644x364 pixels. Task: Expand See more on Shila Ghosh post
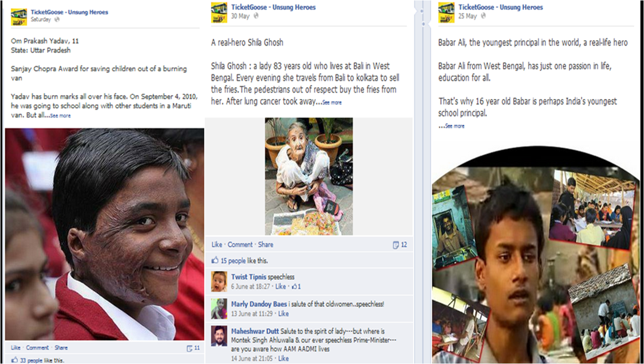point(332,102)
